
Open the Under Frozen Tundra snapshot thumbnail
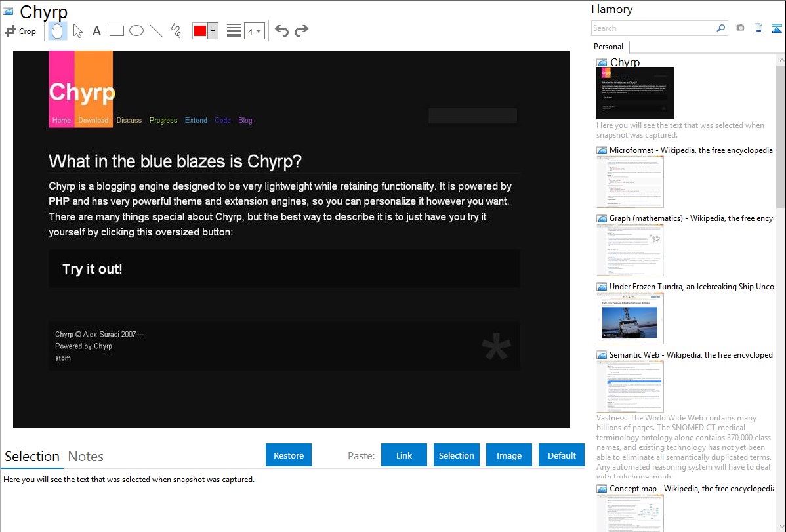(x=630, y=318)
